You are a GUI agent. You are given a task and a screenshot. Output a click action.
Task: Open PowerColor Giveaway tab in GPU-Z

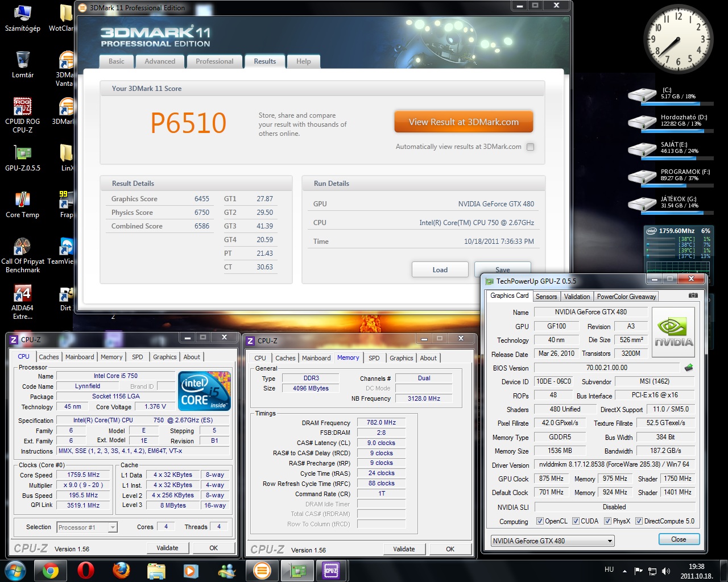(x=626, y=296)
